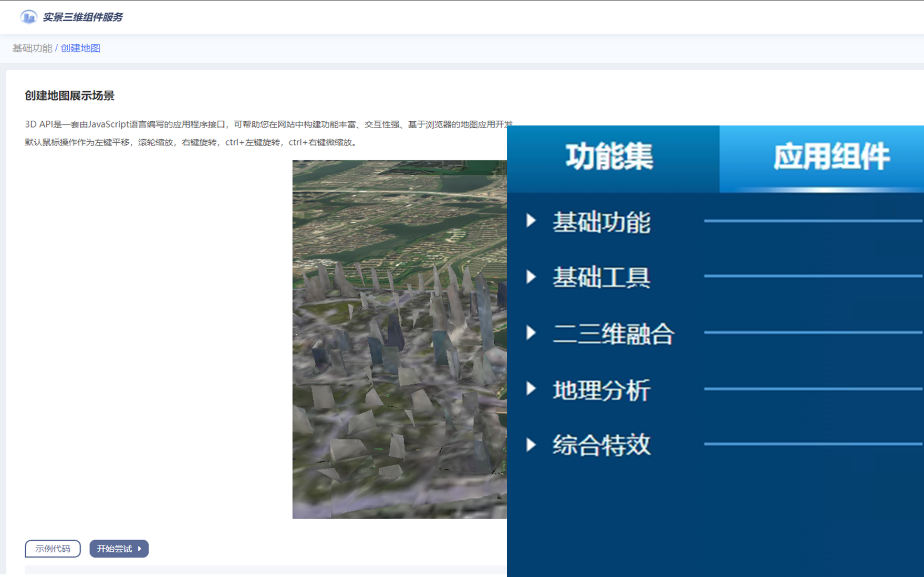Expand the 综合特效 triangle arrow

coord(531,445)
